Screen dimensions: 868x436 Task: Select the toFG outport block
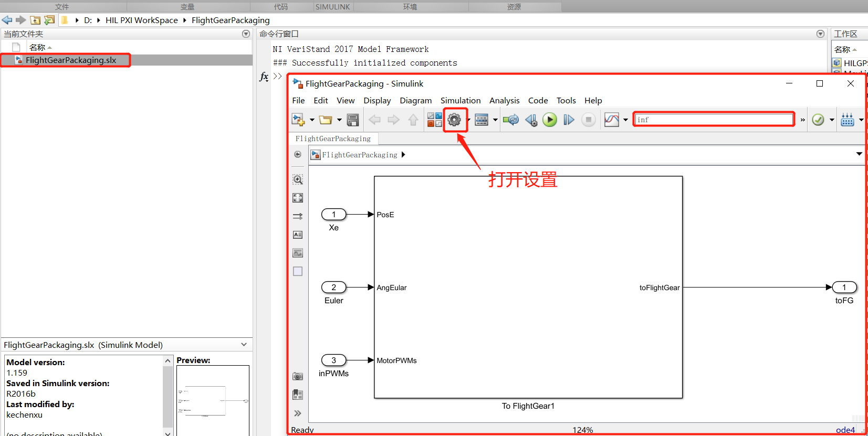tap(844, 287)
